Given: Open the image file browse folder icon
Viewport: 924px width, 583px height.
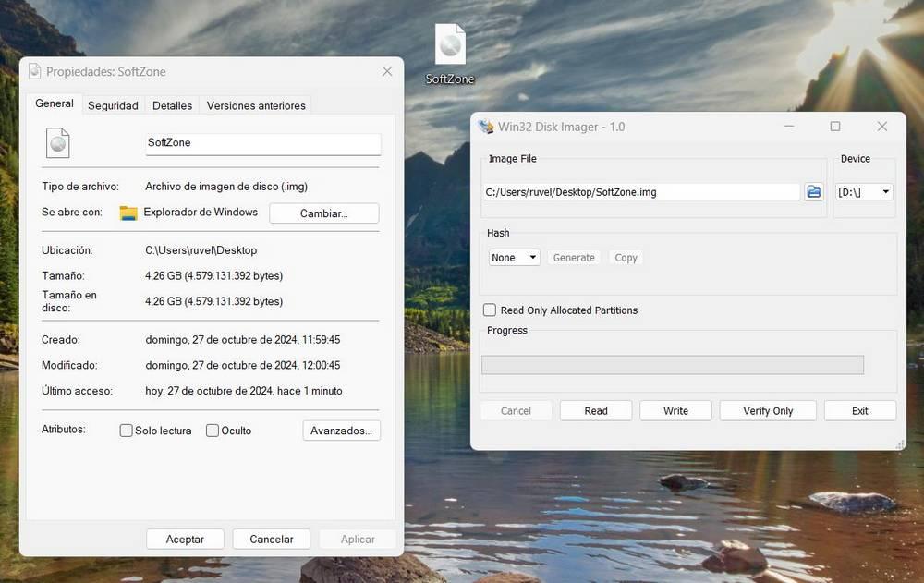Looking at the screenshot, I should [x=814, y=191].
